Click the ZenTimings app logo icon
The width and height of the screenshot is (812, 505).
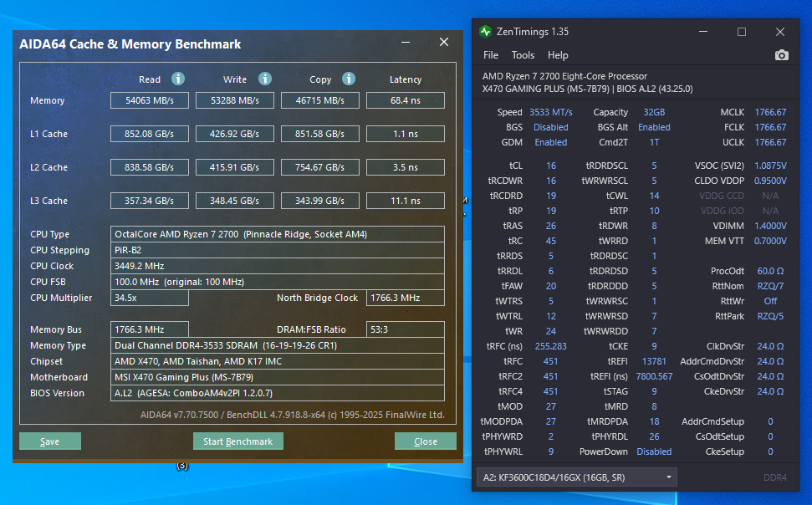(485, 32)
